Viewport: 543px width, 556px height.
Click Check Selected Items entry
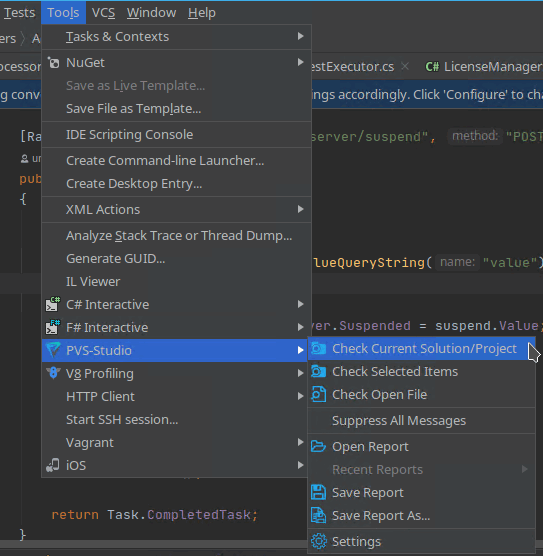pos(421,372)
